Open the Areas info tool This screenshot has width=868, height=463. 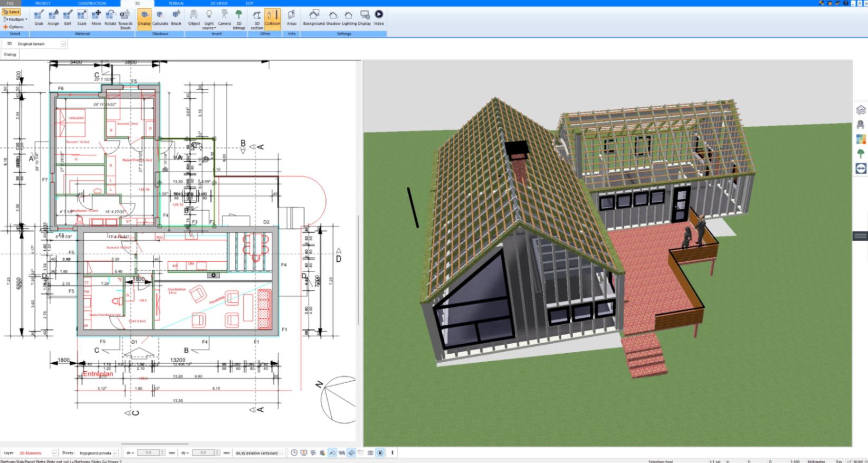coord(291,17)
